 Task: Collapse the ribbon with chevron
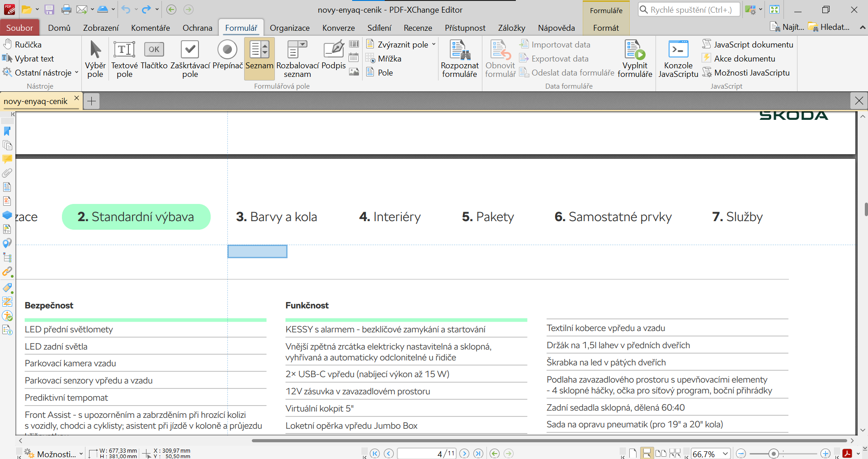click(x=862, y=27)
